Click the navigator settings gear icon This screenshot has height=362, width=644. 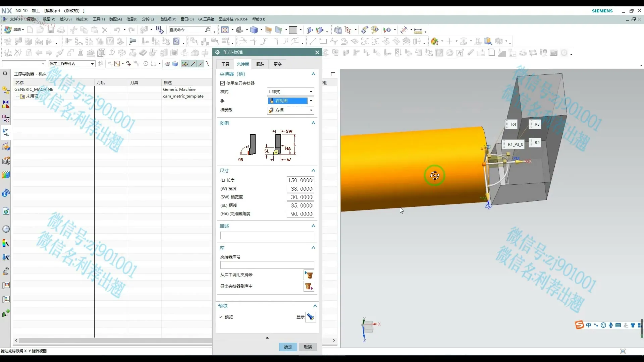pyautogui.click(x=5, y=74)
